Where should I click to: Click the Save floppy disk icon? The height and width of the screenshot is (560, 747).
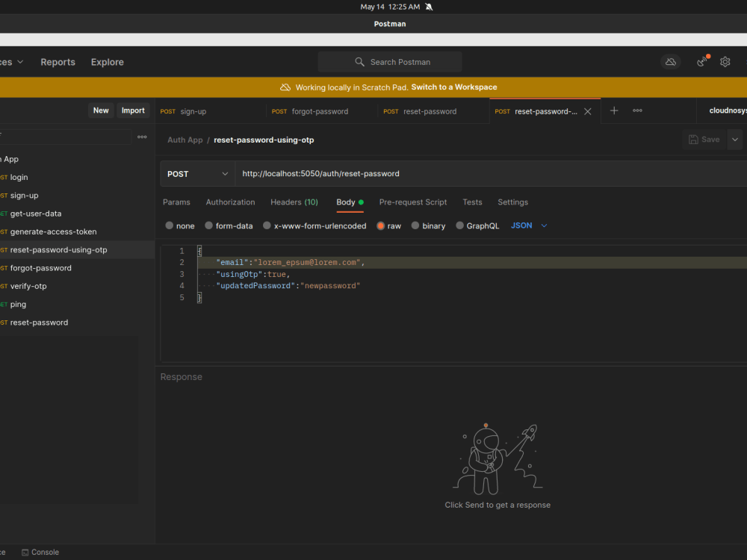click(693, 140)
